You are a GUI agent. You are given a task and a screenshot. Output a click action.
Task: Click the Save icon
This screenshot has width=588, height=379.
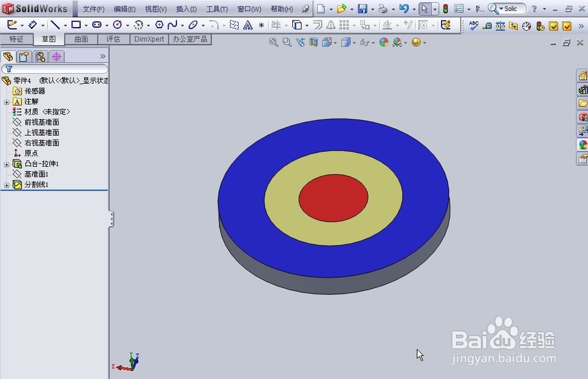363,9
